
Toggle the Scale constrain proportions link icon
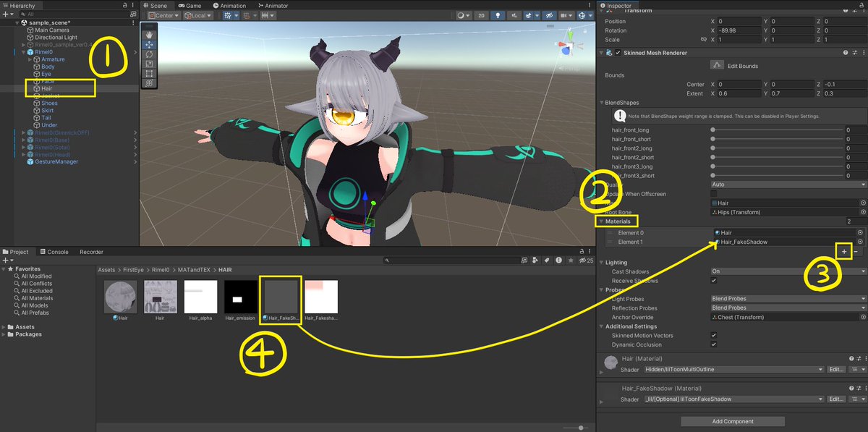coord(703,39)
